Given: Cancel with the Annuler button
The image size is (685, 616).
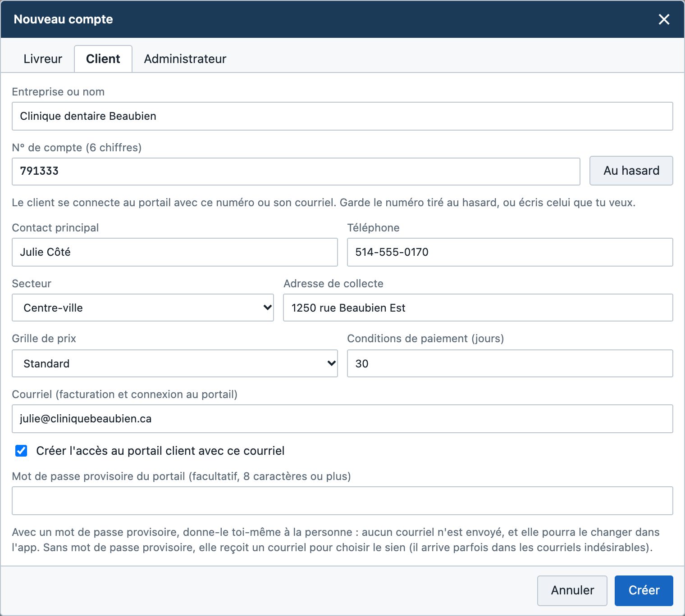Looking at the screenshot, I should (572, 590).
